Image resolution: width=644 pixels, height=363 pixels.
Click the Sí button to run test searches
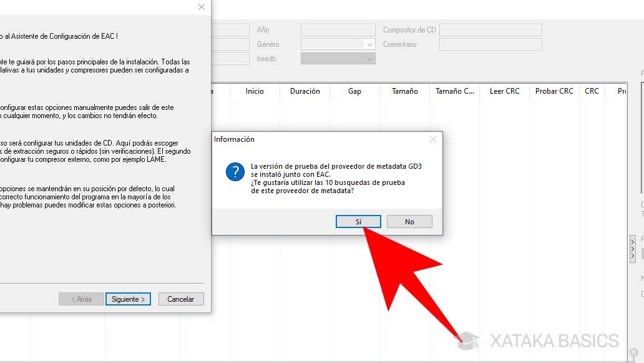[358, 221]
